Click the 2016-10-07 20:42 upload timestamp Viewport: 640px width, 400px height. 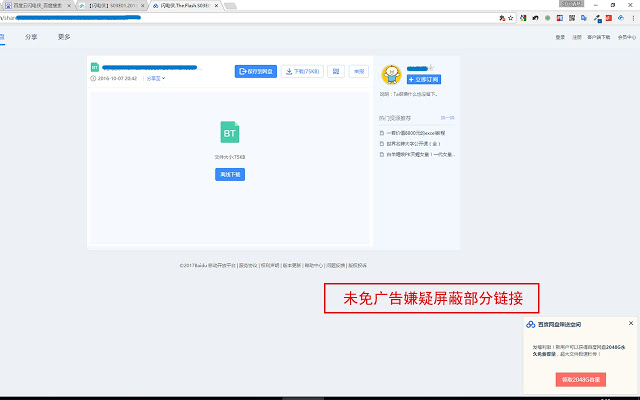coord(118,78)
